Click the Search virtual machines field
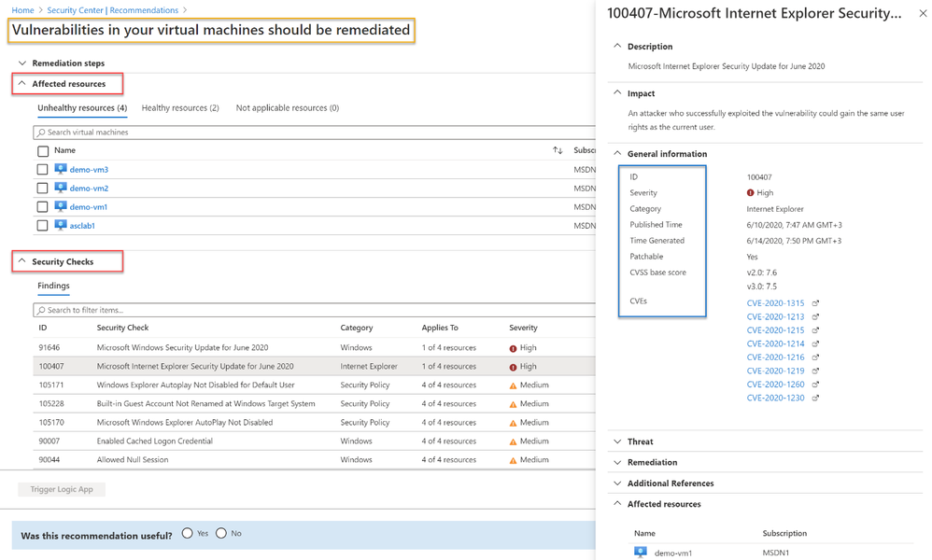 [315, 133]
